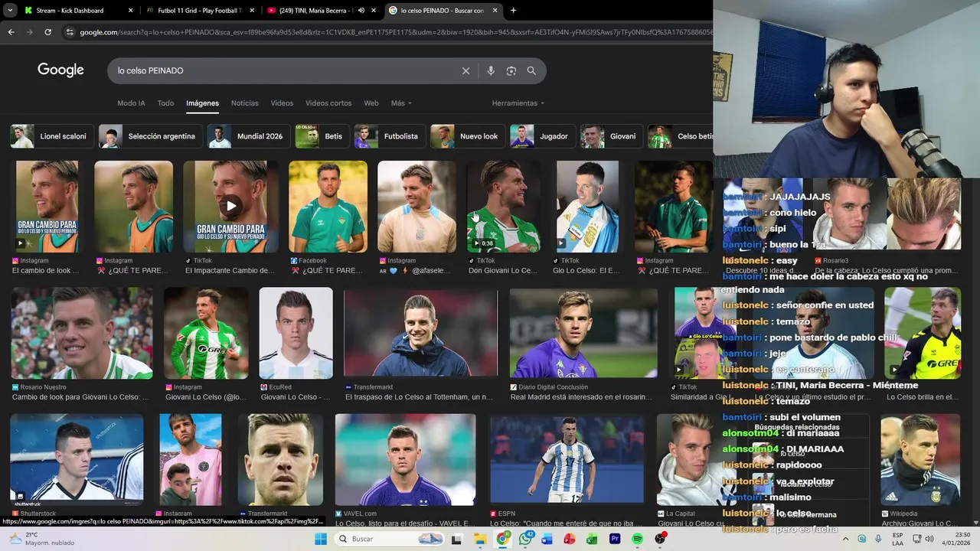Open Spotify from the taskbar

pos(637,539)
